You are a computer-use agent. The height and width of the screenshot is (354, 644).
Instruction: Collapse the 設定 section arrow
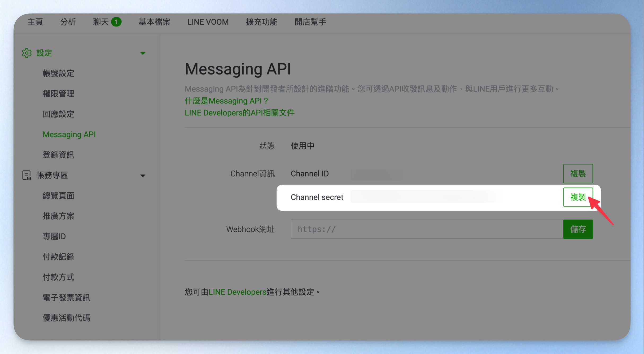143,53
